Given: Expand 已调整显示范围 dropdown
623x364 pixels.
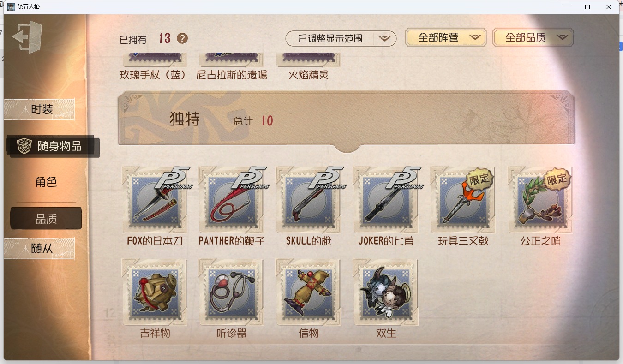Looking at the screenshot, I should (x=341, y=39).
